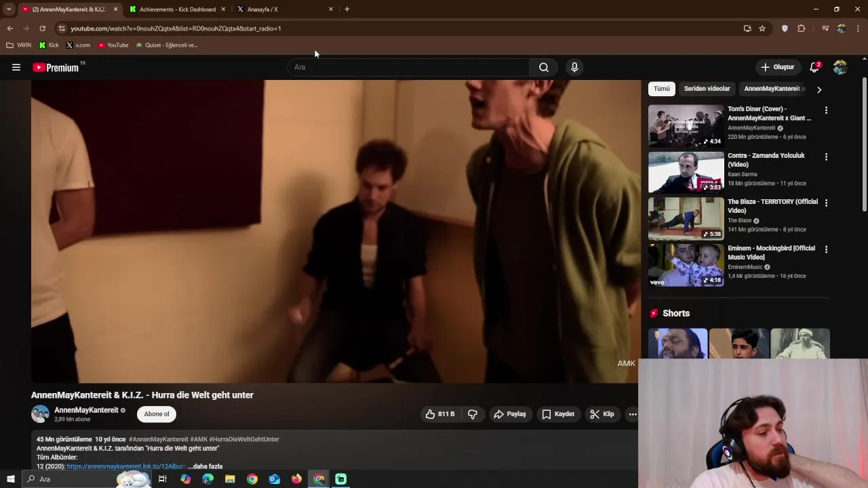Open the extensions puzzle icon
Viewport: 868px width, 488px height.
(802, 28)
